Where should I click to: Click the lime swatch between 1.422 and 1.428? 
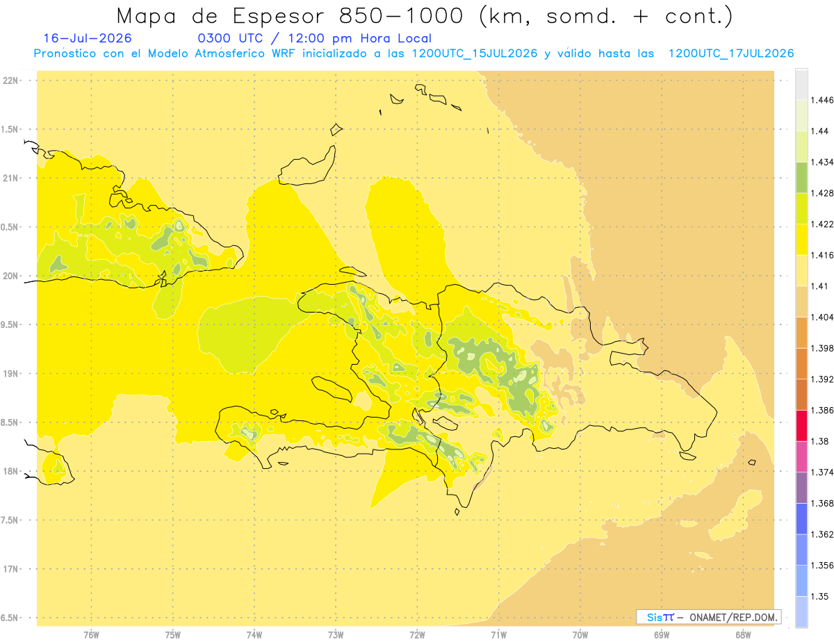pos(801,208)
